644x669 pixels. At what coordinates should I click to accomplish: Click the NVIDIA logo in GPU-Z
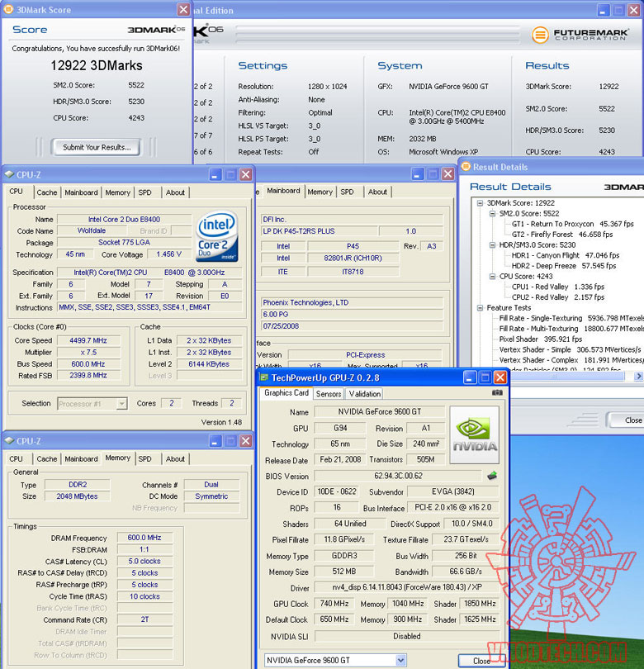pyautogui.click(x=474, y=434)
